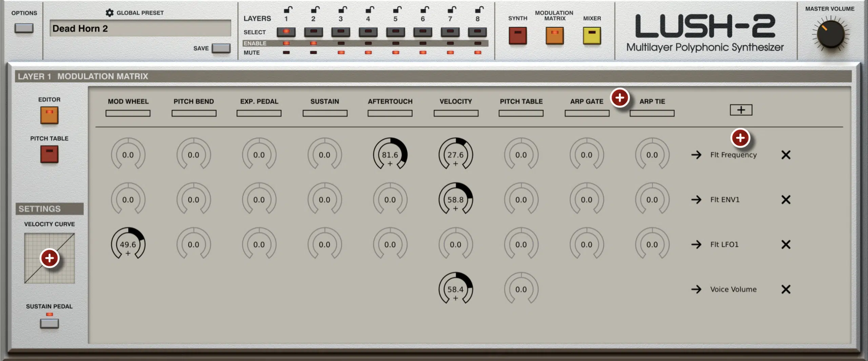Remove the Flt LFO1 modulation row

786,244
